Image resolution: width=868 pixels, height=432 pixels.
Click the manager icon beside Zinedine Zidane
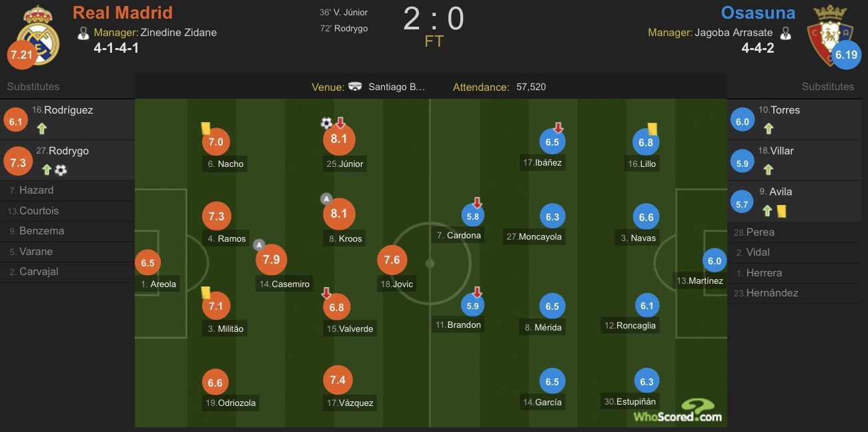point(83,32)
